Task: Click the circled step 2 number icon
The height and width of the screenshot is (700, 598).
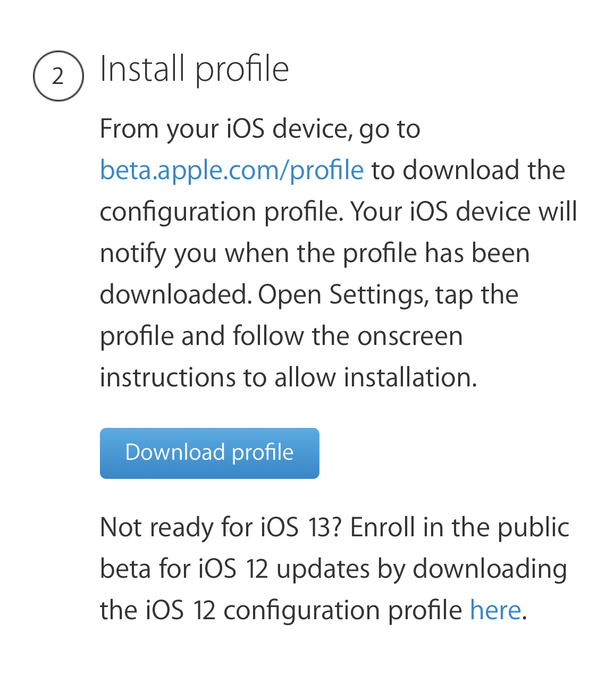Action: coord(58,76)
